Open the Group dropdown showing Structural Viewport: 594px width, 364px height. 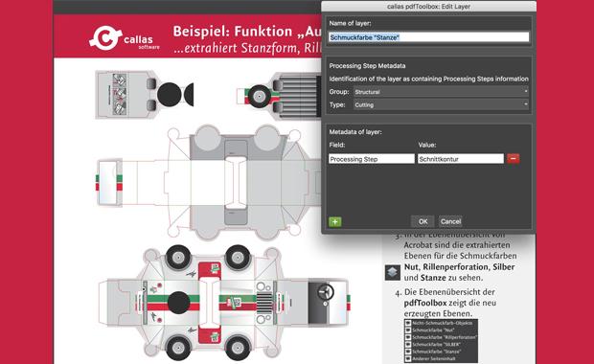441,92
